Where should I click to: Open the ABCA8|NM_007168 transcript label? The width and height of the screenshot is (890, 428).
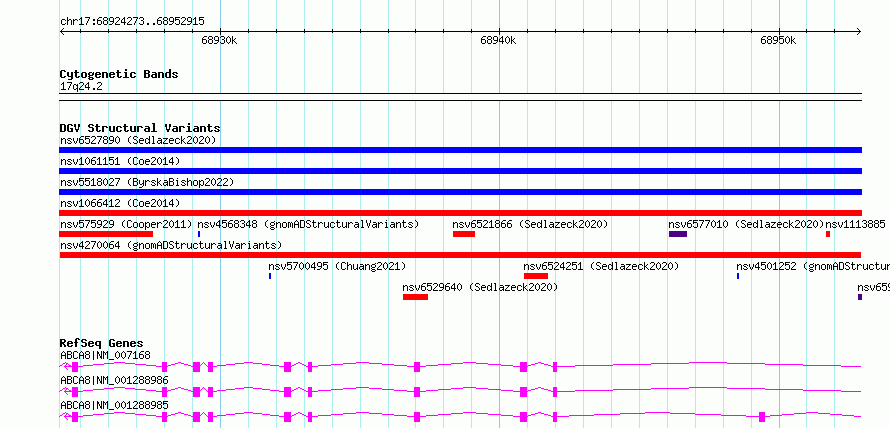pos(106,355)
